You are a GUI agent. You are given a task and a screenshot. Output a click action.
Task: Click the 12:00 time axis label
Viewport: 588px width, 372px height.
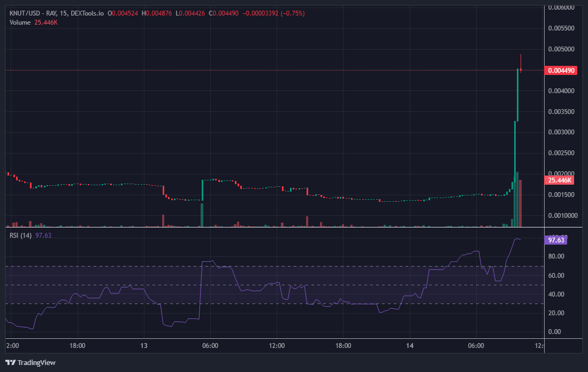[x=277, y=346]
